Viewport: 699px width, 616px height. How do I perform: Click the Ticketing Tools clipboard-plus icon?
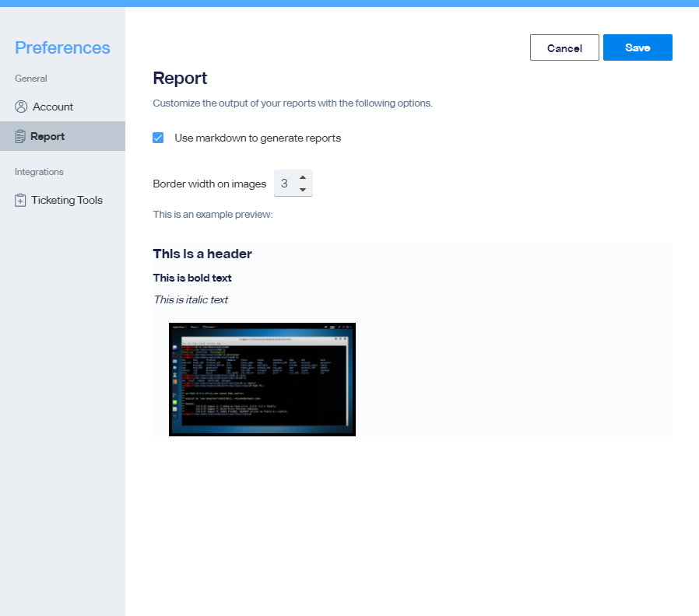20,200
